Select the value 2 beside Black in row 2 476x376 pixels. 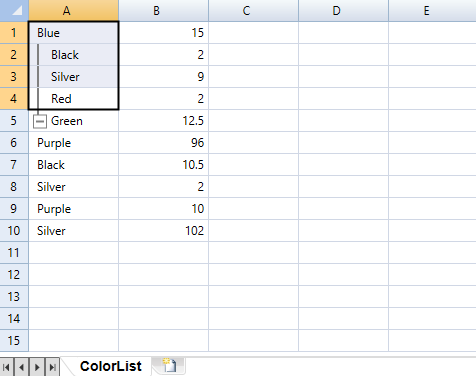coord(163,55)
